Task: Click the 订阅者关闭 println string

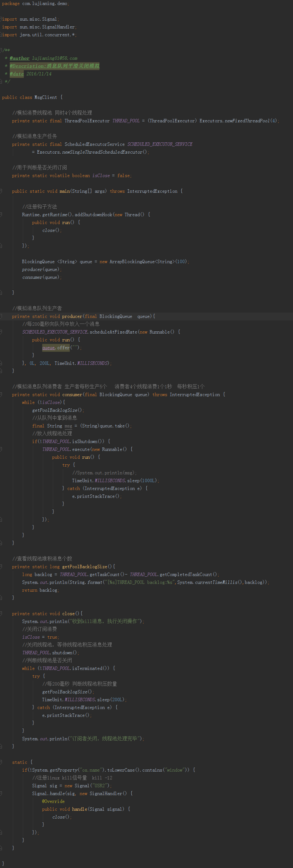Action: 105,739
